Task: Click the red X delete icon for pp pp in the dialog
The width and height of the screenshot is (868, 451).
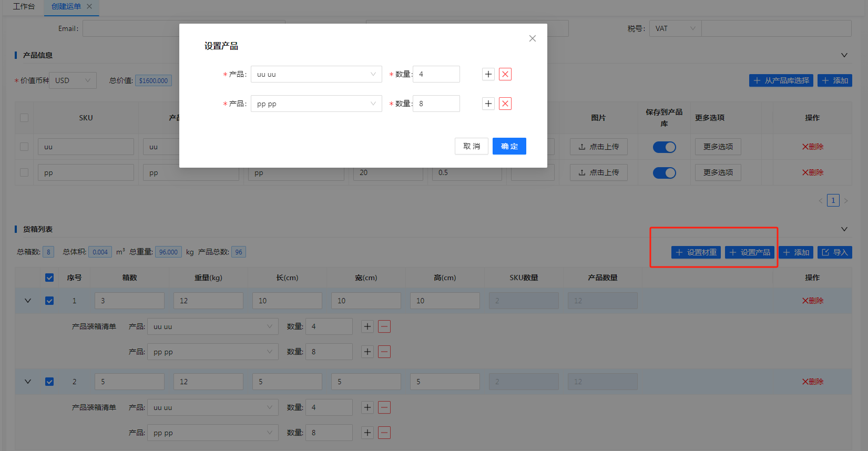Action: [505, 104]
